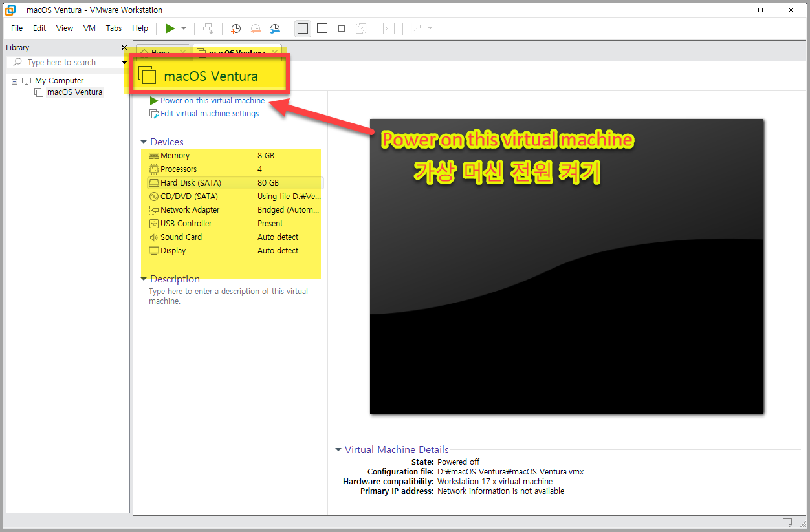Click the Memory chip icon
Screen dimensions: 810x532
click(x=154, y=156)
